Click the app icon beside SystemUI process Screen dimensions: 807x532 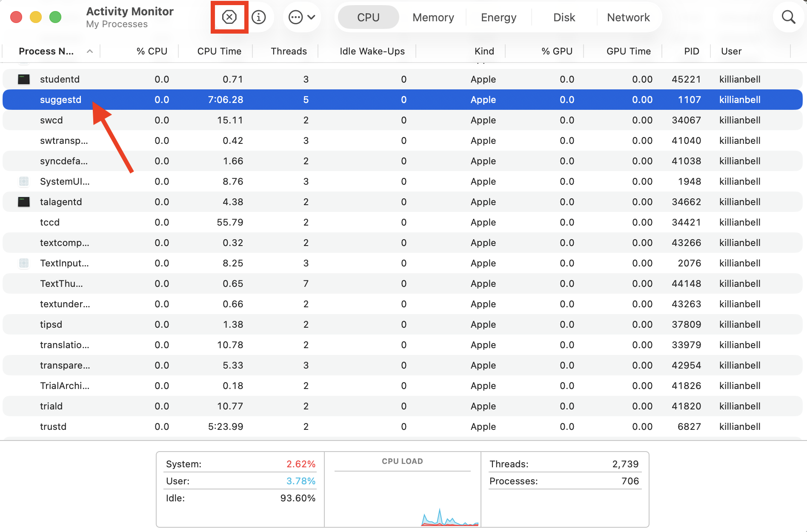point(24,181)
